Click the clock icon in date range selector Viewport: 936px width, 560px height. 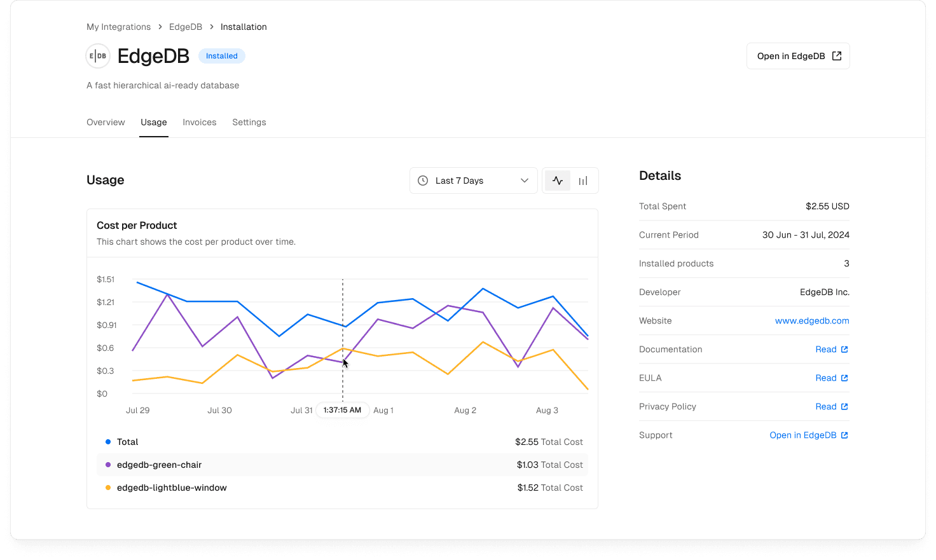click(423, 181)
